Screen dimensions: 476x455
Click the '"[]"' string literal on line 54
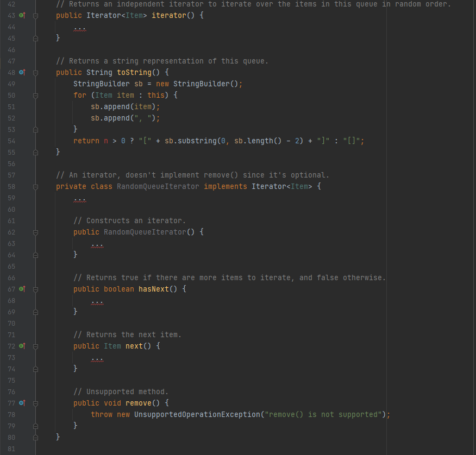pos(351,141)
